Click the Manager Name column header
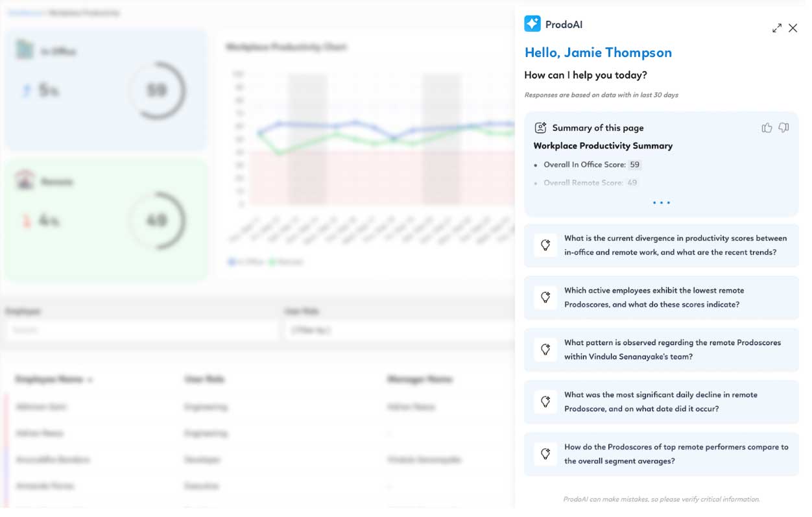This screenshot has height=517, width=812. click(420, 379)
